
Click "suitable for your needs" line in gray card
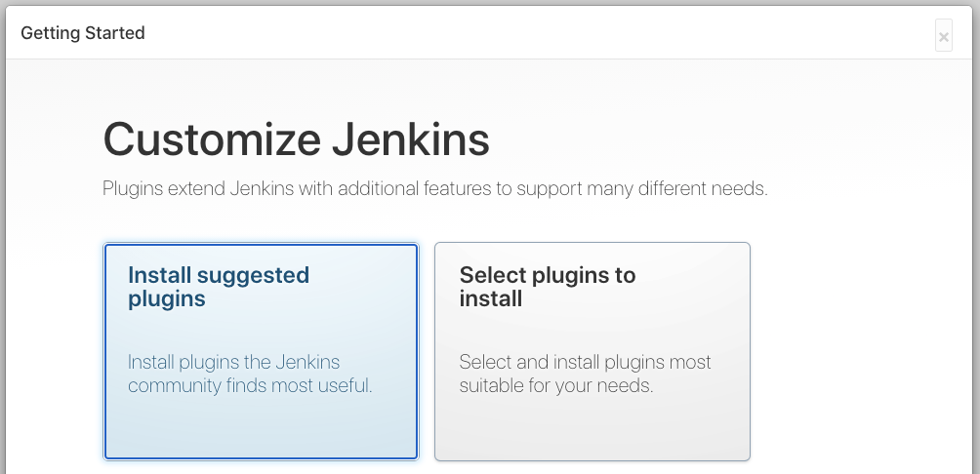coord(555,385)
